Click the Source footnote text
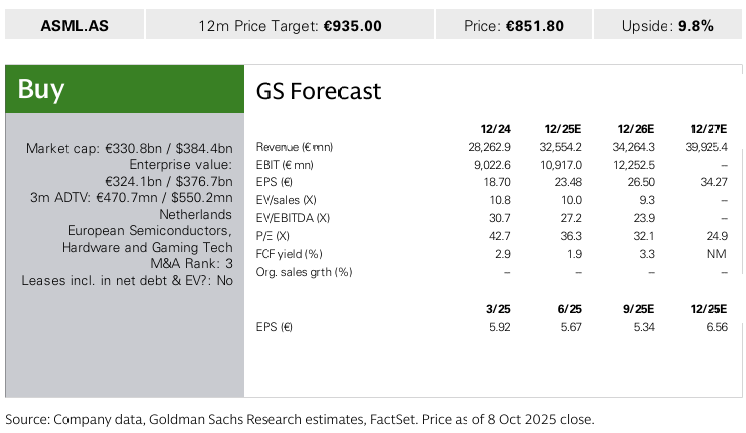Screen dimensions: 746x433 point(300,418)
